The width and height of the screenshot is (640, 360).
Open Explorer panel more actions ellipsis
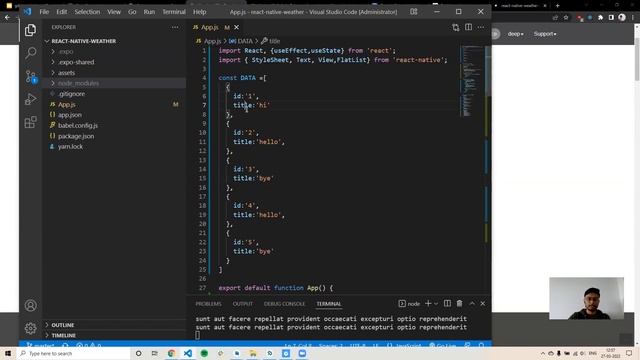pyautogui.click(x=175, y=27)
